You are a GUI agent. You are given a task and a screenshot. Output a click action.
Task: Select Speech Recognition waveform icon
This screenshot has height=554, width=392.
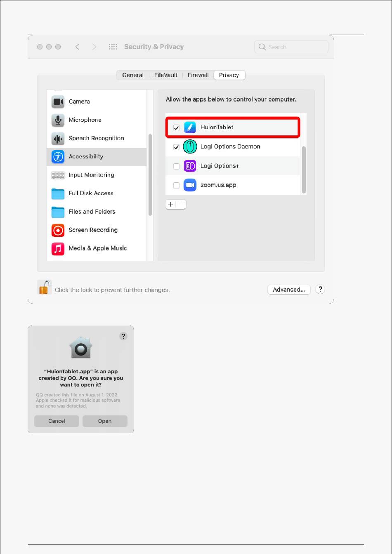click(x=58, y=139)
